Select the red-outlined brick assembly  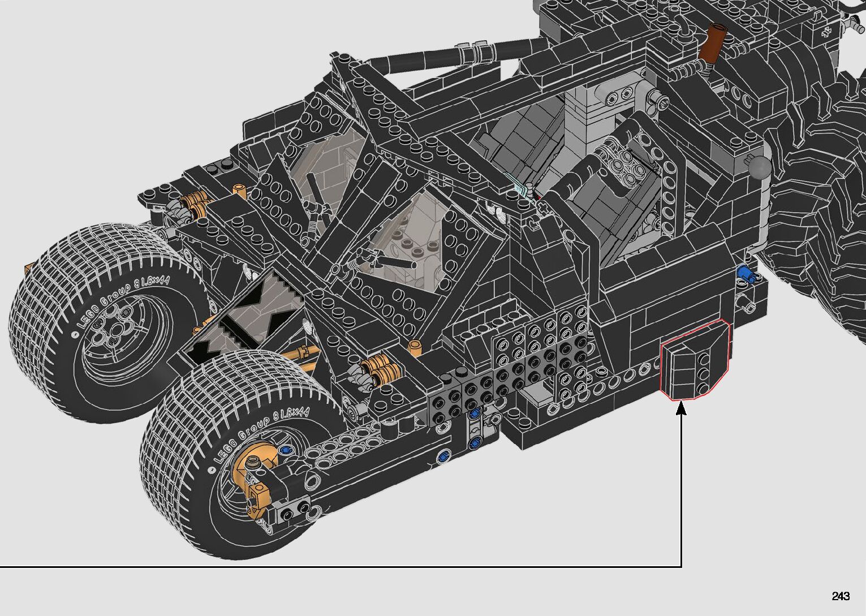(693, 360)
